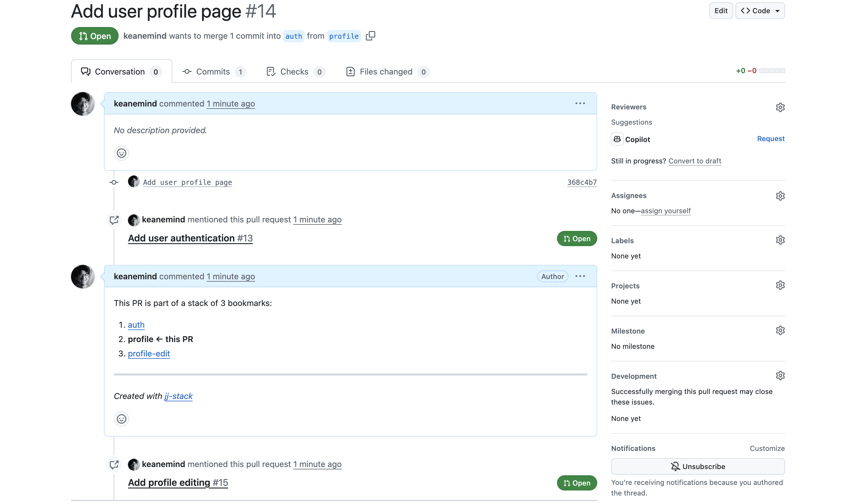Open the options menu on the first comment
855x504 pixels.
(x=580, y=103)
